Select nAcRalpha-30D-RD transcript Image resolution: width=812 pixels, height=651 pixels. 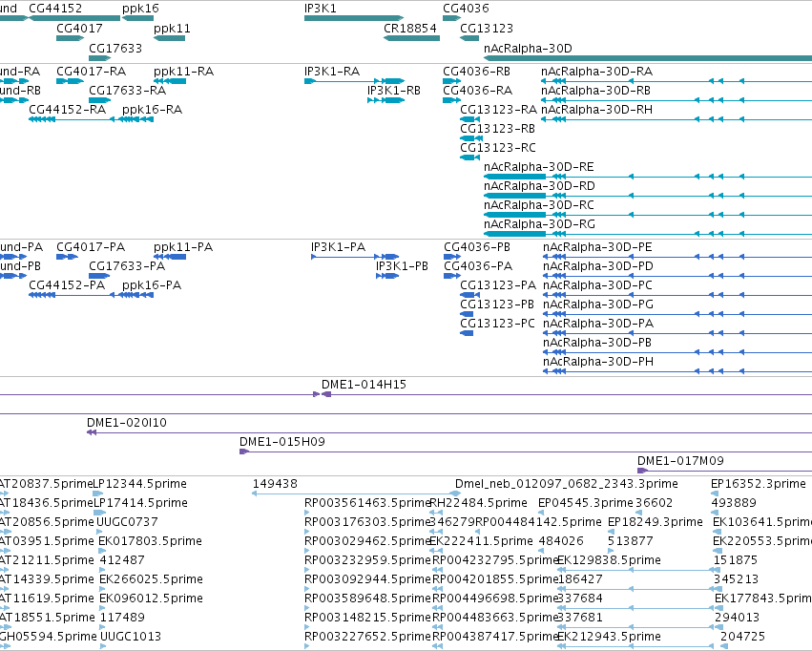pyautogui.click(x=648, y=197)
